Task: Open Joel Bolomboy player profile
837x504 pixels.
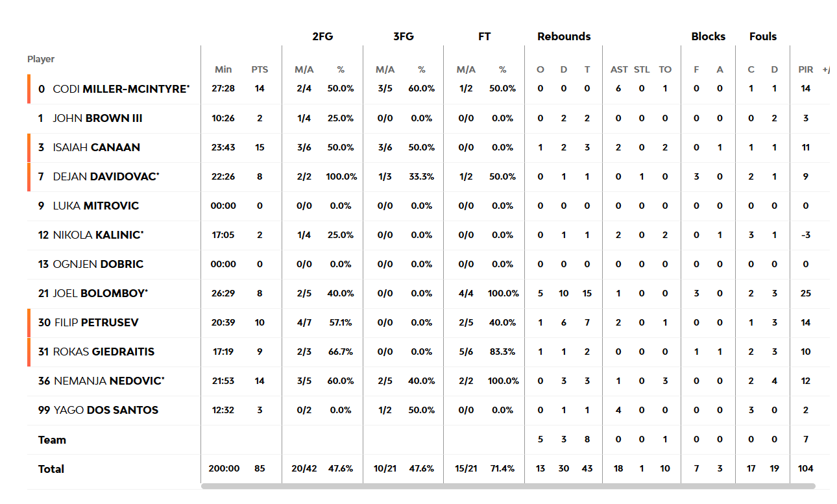Action: coord(101,293)
